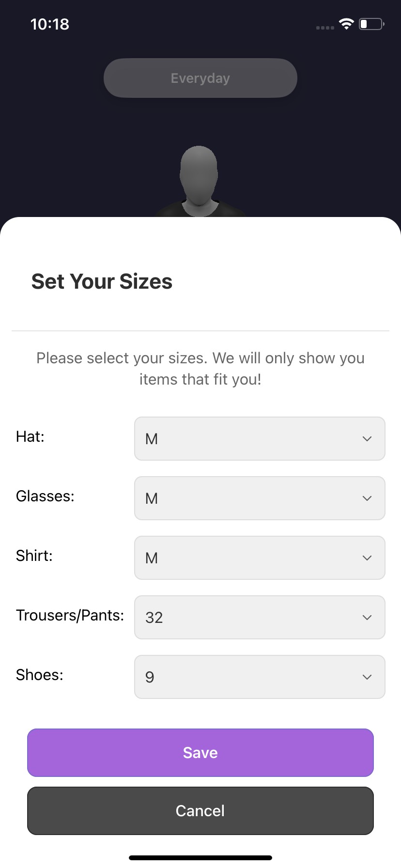
Task: Tap the Wi-Fi status icon
Action: [346, 24]
